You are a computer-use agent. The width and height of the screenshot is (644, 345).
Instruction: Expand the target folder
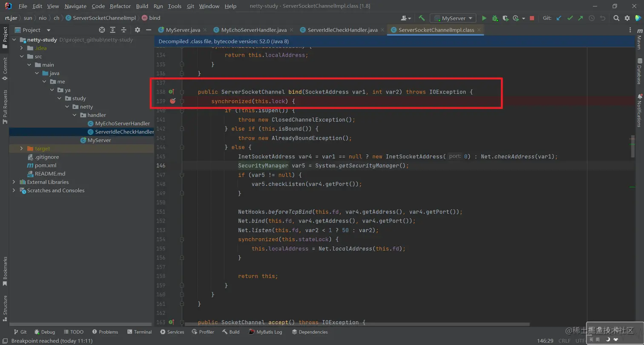(22, 148)
